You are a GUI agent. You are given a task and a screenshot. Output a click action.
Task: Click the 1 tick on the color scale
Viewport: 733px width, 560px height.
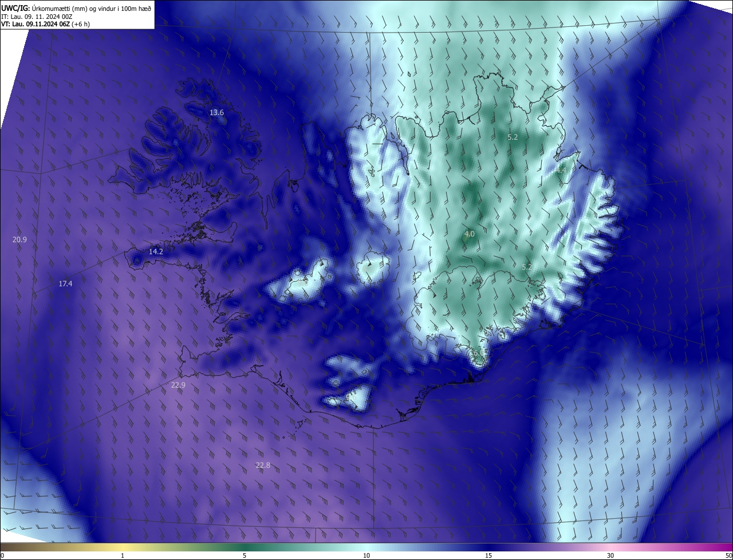123,555
